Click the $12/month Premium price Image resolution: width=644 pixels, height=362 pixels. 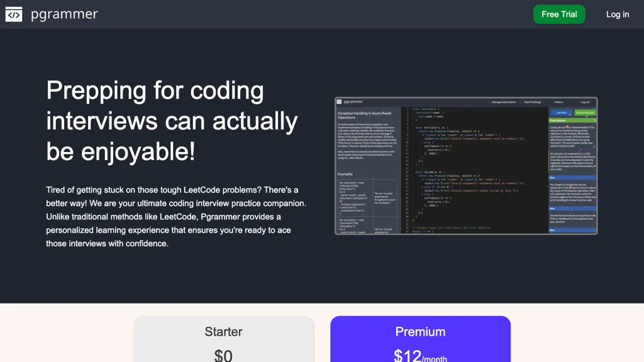[420, 356]
